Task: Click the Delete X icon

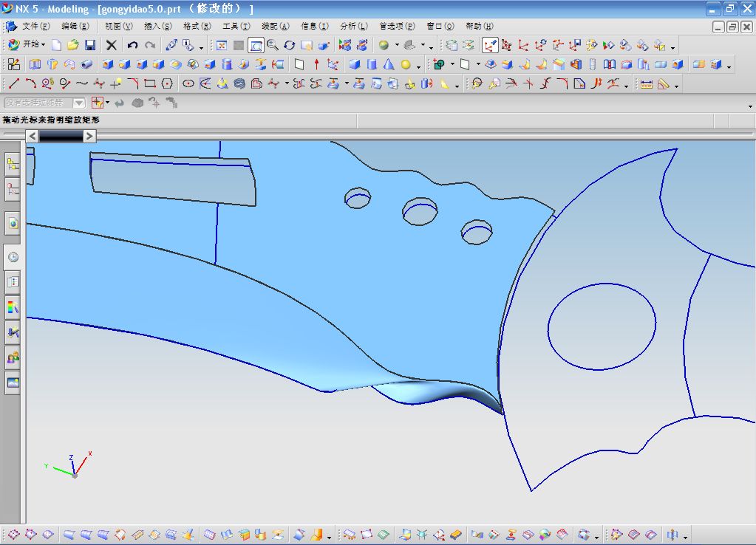Action: (x=111, y=45)
